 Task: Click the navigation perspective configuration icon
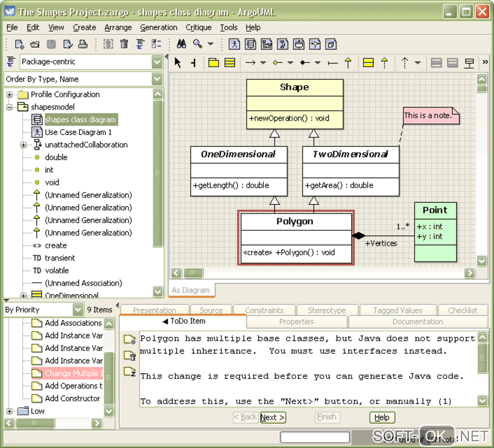(11, 61)
